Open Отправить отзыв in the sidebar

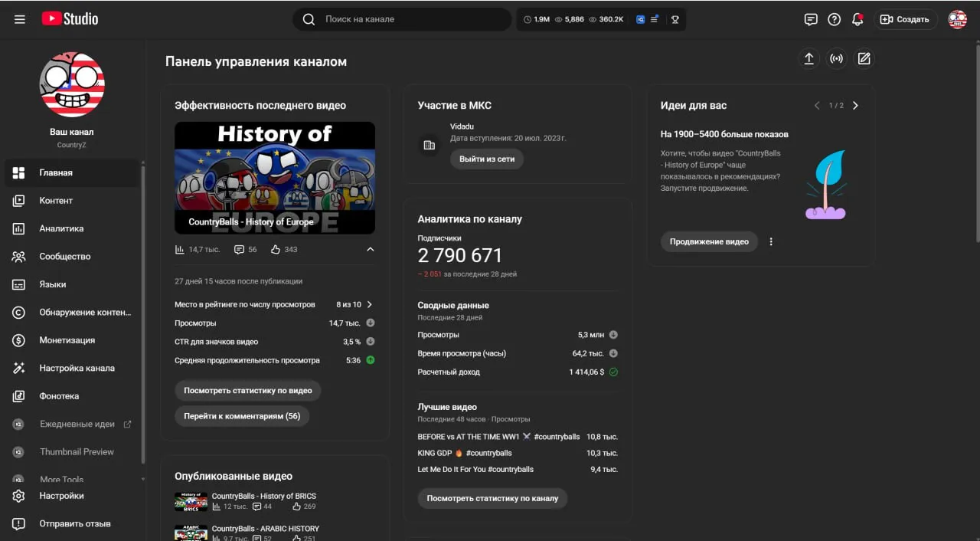click(x=72, y=524)
